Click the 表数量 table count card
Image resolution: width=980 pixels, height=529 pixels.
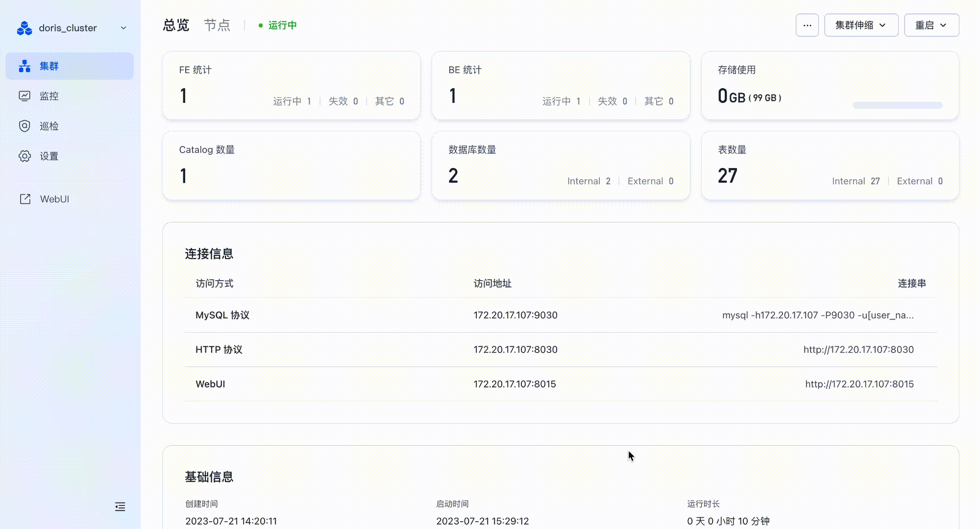click(830, 166)
